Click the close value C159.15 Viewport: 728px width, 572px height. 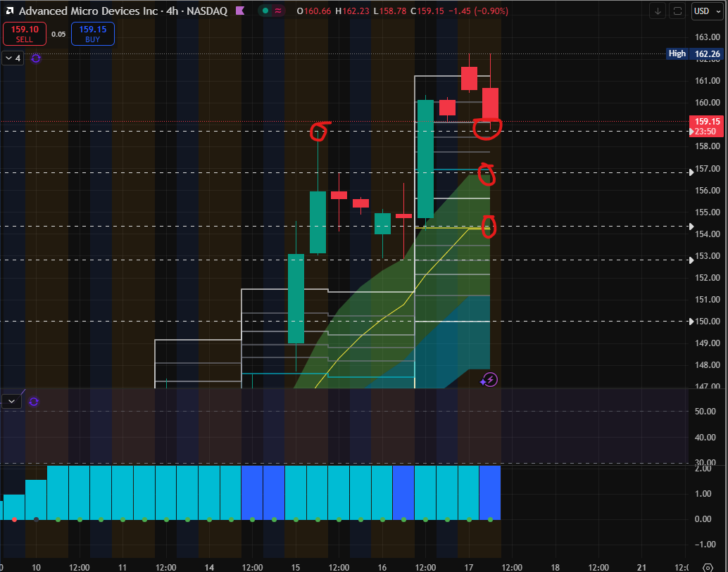pos(427,11)
